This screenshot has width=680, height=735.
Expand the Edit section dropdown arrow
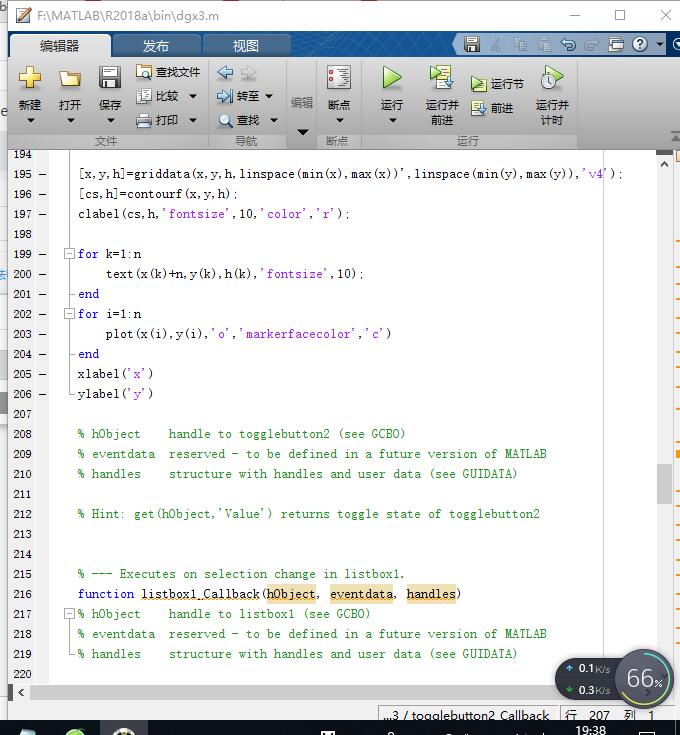tap(303, 132)
